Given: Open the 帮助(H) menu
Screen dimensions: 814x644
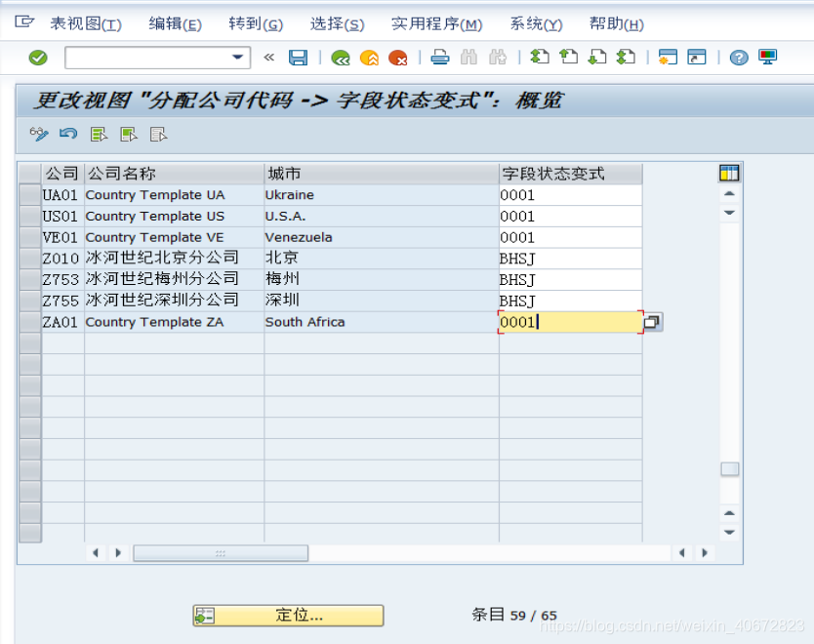Looking at the screenshot, I should pyautogui.click(x=617, y=23).
